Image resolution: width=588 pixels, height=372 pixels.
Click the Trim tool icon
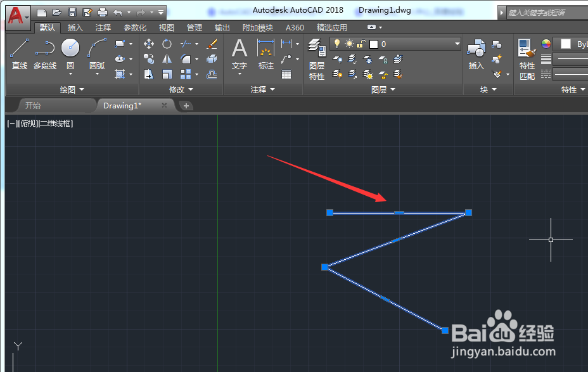(186, 44)
